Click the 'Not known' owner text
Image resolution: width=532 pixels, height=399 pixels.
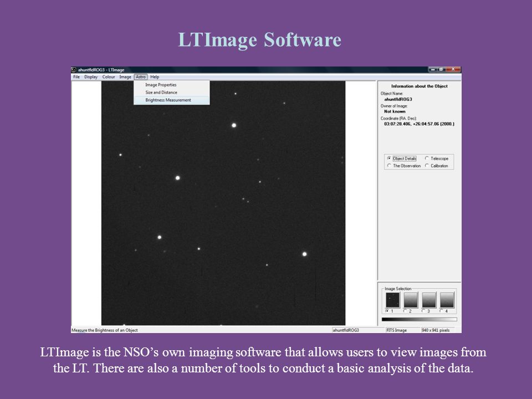click(x=395, y=111)
